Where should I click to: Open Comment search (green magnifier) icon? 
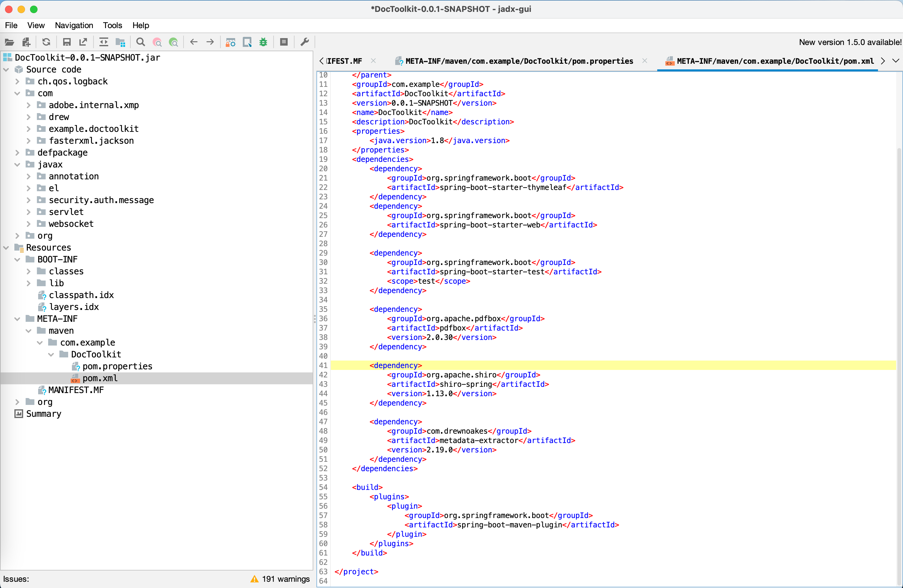(174, 42)
